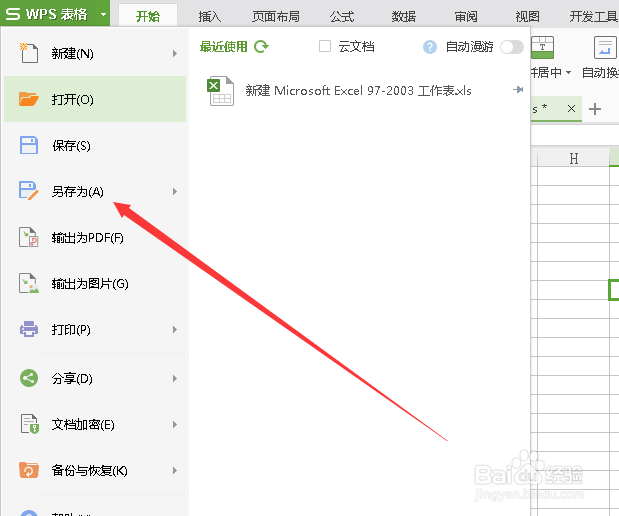Pin the recent Excel 97-2003 file

tap(518, 90)
